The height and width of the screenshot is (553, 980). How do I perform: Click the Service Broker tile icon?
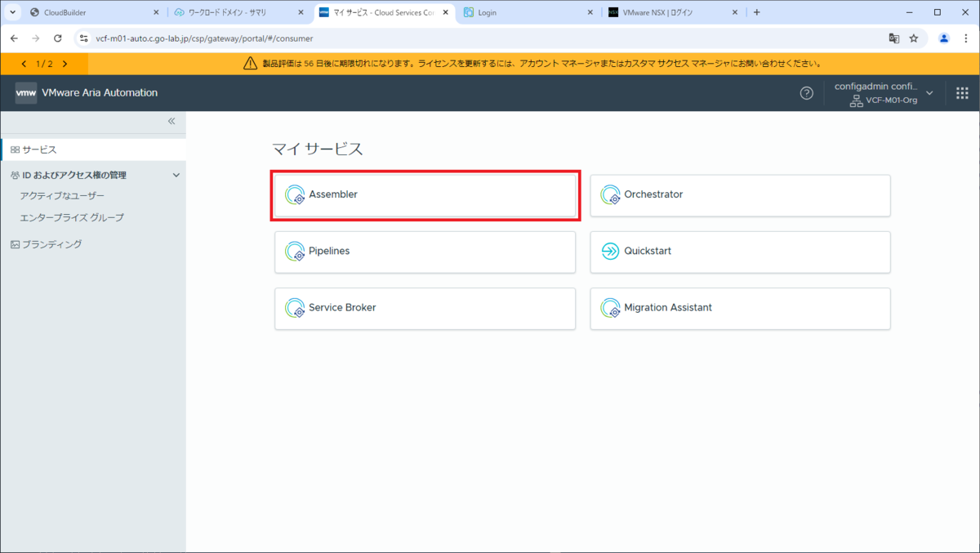pos(295,308)
